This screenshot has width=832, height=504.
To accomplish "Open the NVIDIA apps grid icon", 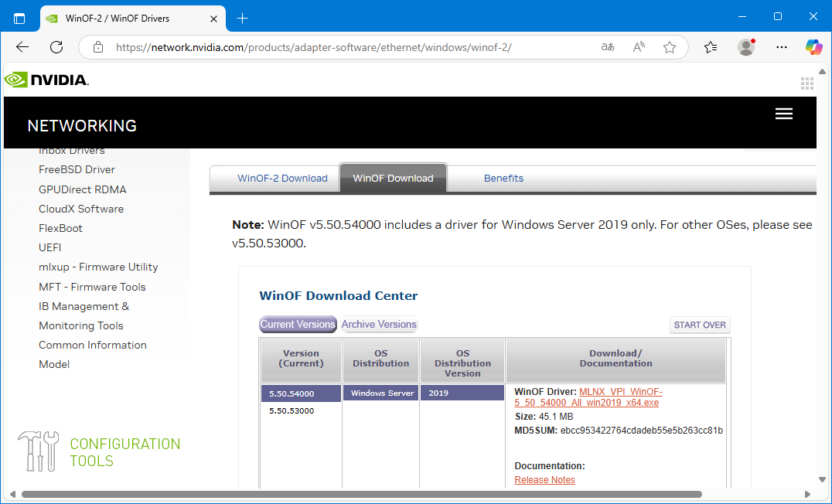I will [807, 83].
